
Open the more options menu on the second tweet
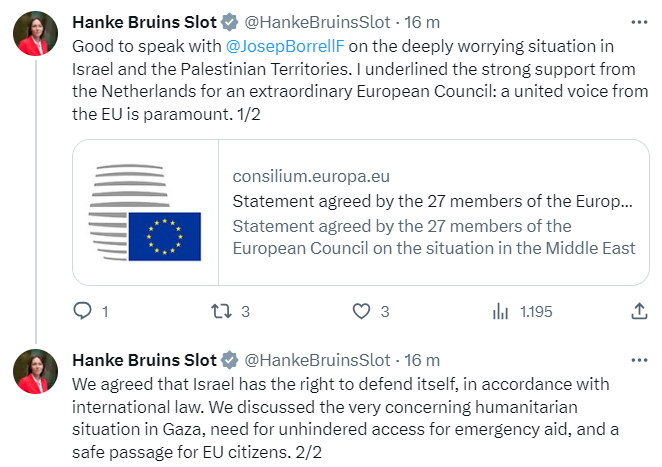639,359
